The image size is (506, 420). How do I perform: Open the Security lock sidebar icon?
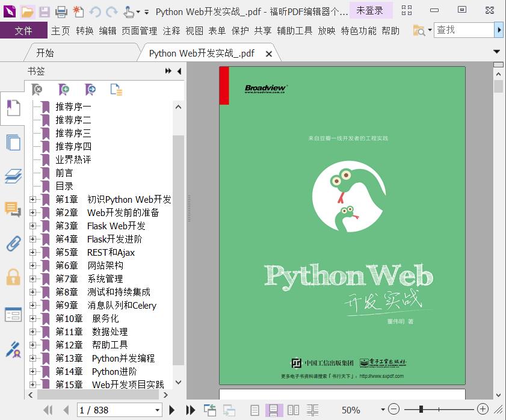point(13,277)
